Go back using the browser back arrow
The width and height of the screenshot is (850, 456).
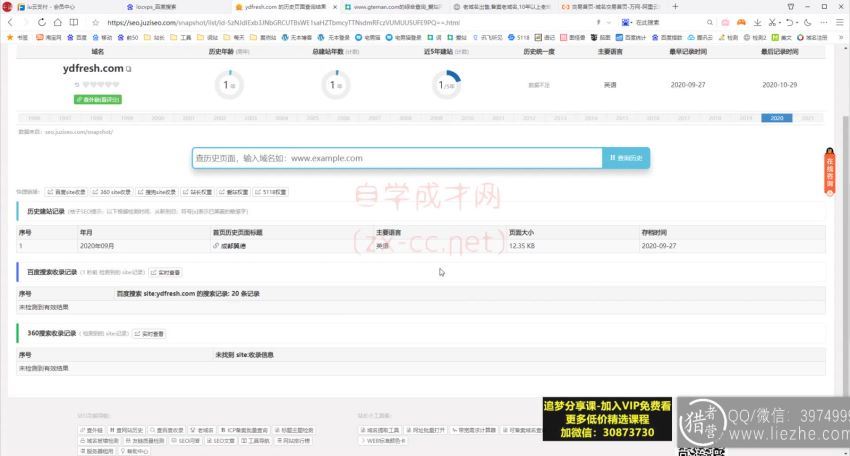tap(11, 22)
